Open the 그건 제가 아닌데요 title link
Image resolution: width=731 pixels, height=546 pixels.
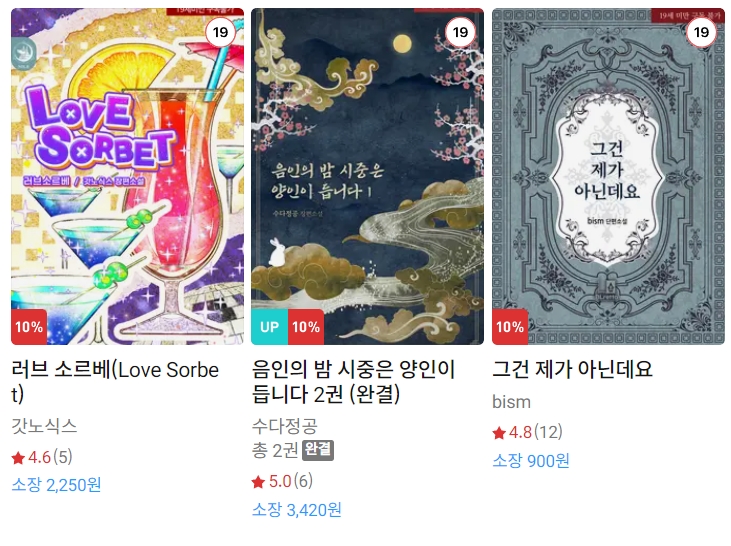point(572,369)
